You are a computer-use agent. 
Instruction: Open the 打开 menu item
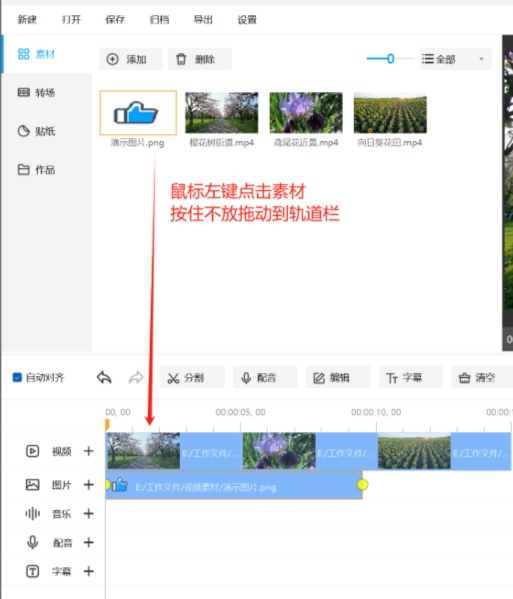(71, 19)
